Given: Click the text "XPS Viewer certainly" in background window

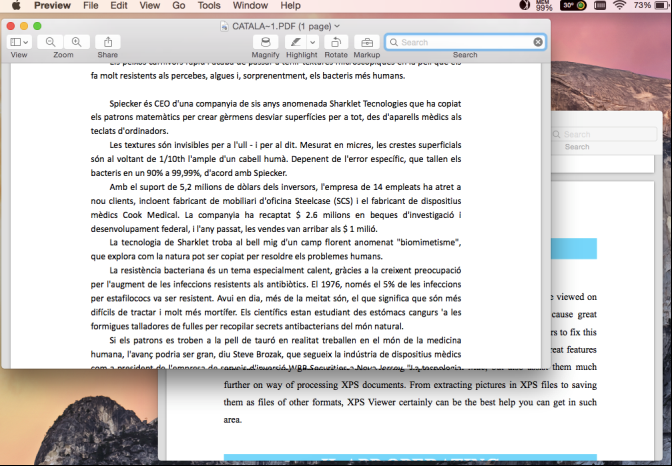Looking at the screenshot, I should click(389, 402).
